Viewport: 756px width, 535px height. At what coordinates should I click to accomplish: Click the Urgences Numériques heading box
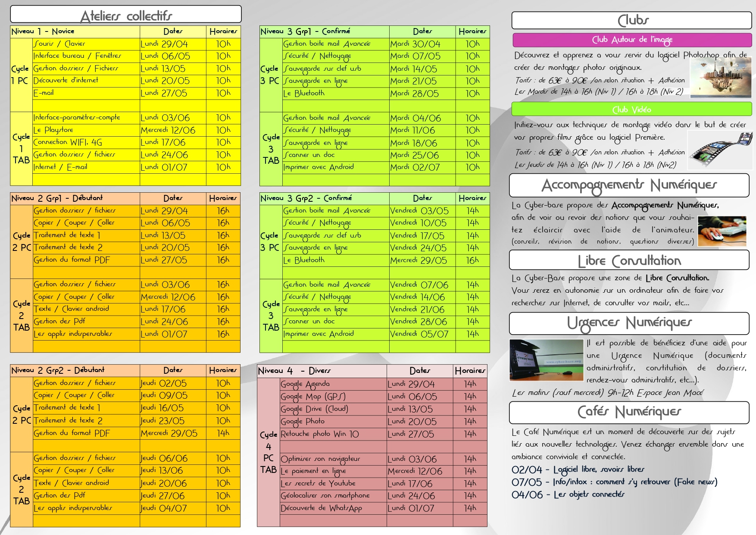tap(629, 323)
